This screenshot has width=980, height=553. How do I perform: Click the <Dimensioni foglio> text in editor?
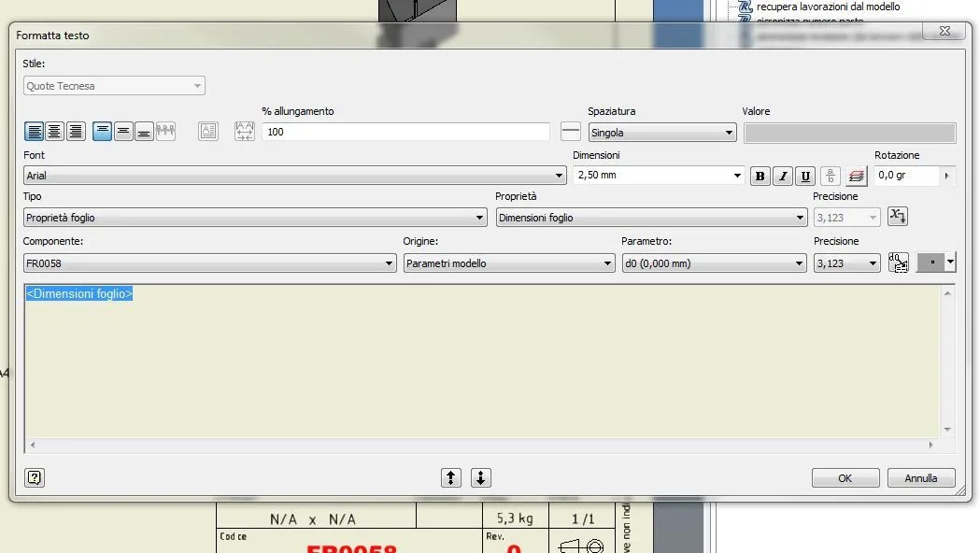point(79,293)
